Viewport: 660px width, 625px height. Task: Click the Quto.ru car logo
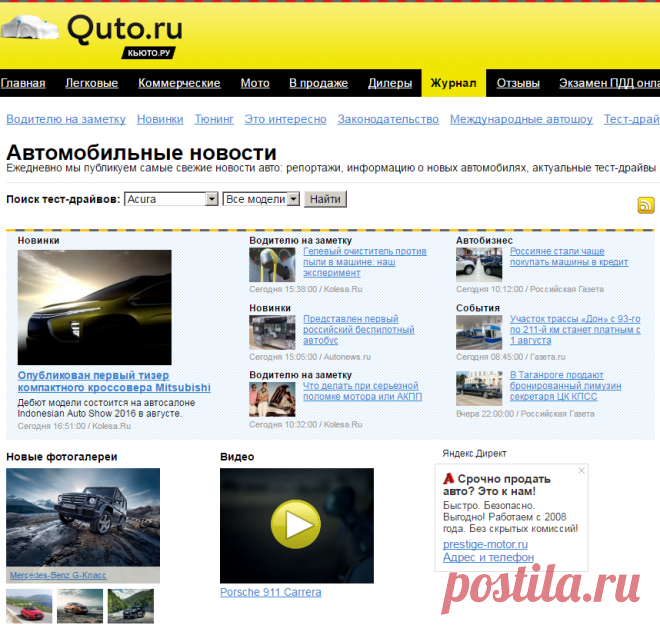tap(29, 27)
